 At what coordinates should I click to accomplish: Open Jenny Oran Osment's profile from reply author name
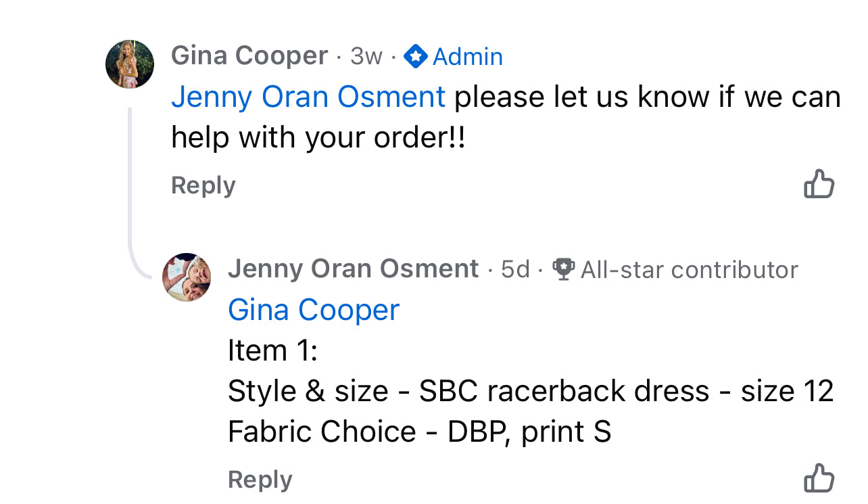click(353, 269)
